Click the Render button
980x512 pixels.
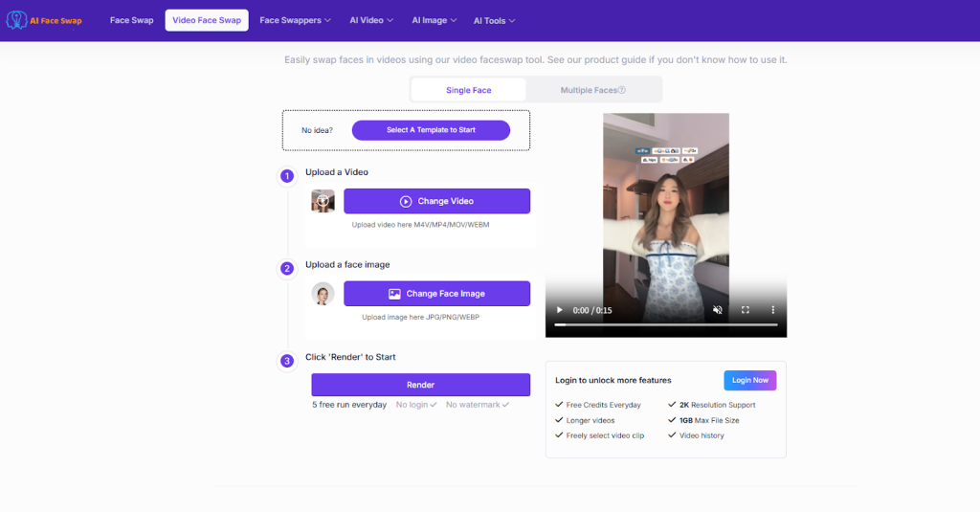[x=420, y=385]
